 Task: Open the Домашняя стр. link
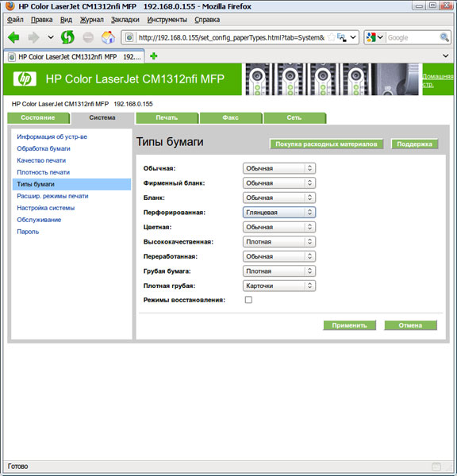tap(438, 80)
